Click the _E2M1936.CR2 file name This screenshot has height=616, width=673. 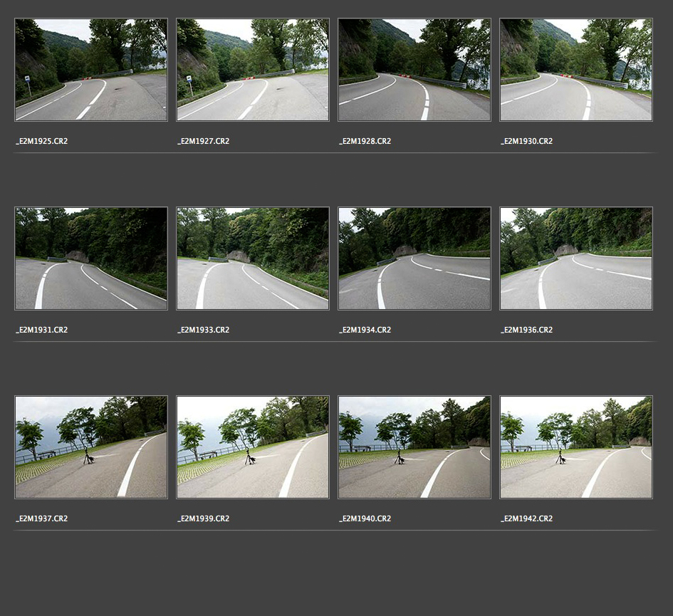pos(527,330)
